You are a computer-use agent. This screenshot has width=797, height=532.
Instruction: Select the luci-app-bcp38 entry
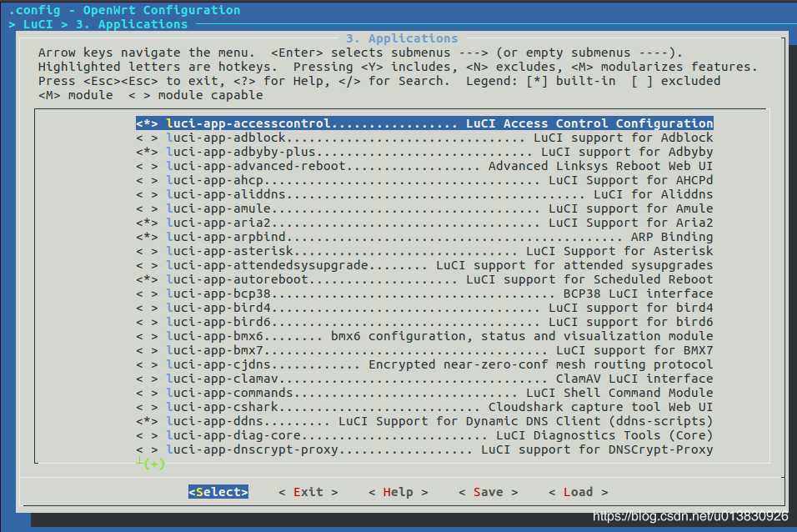pyautogui.click(x=424, y=294)
